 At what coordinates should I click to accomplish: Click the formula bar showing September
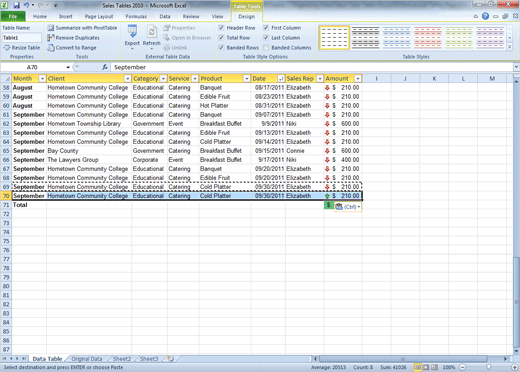[312, 67]
